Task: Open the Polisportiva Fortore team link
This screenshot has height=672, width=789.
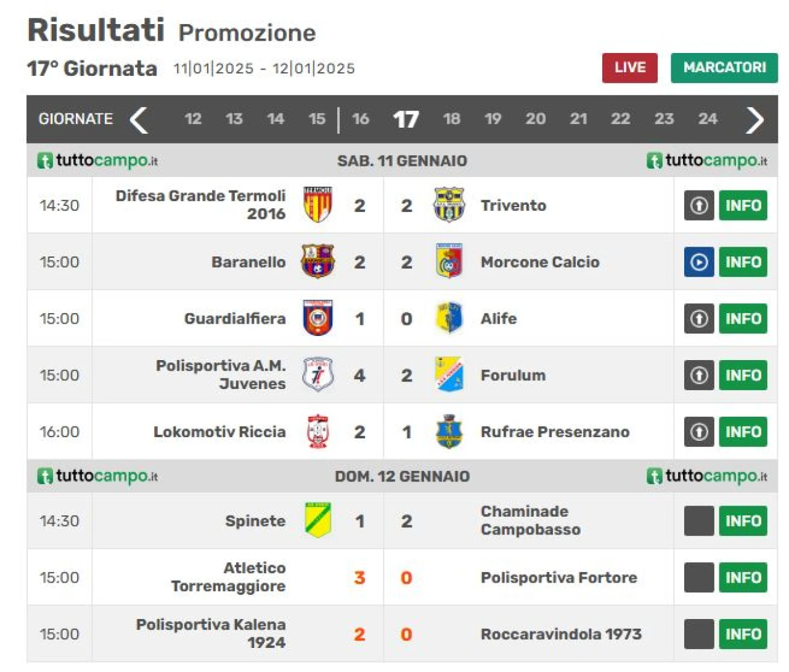Action: tap(559, 578)
